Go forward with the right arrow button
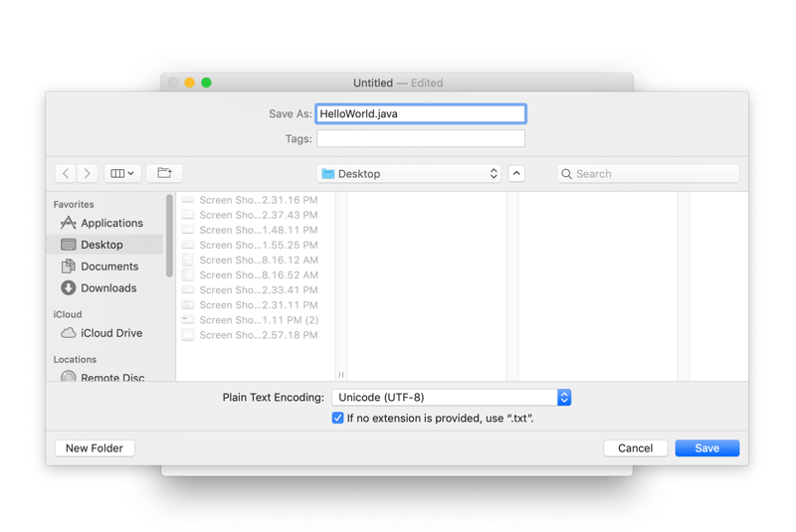The width and height of the screenshot is (796, 532). (x=88, y=173)
